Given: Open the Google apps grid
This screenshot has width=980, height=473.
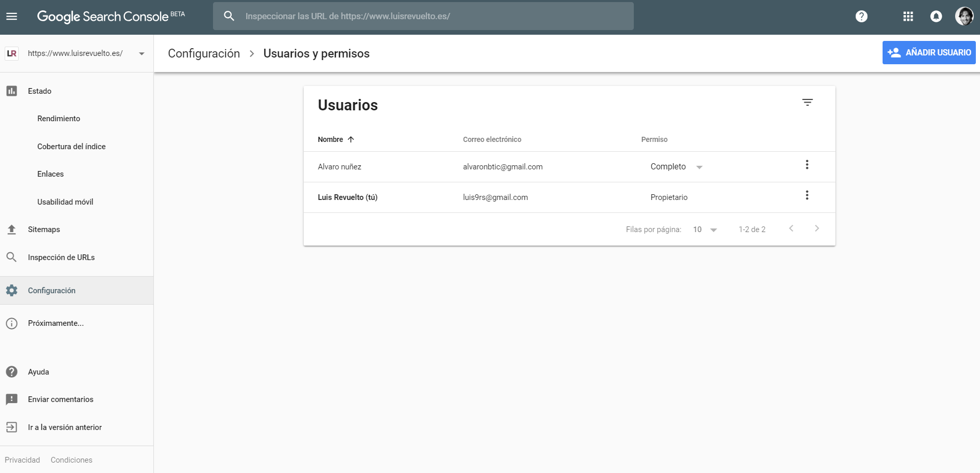Looking at the screenshot, I should (908, 17).
